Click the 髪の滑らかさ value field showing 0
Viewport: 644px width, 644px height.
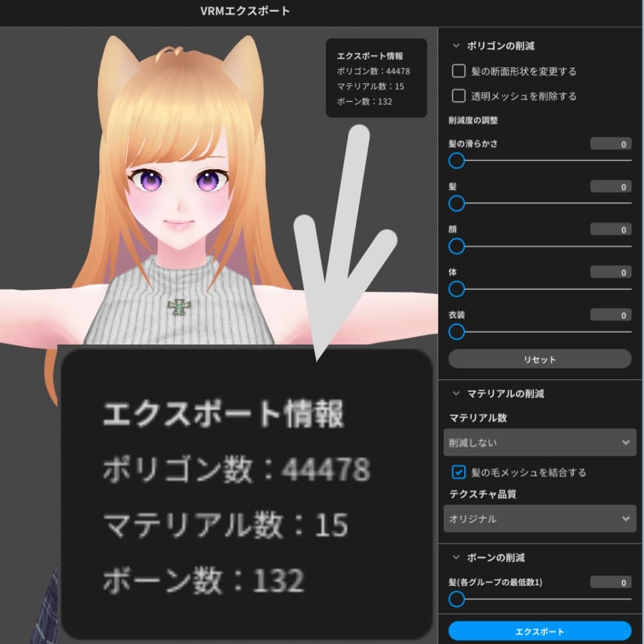pyautogui.click(x=609, y=144)
